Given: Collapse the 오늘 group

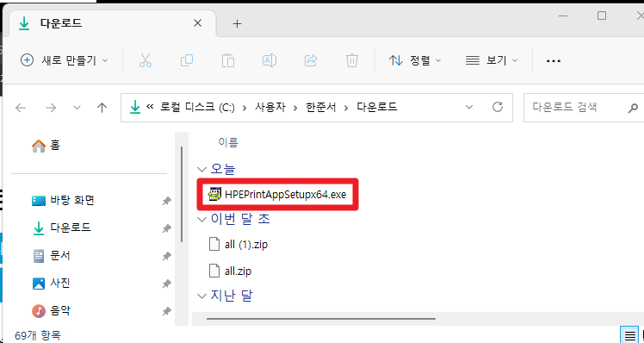Looking at the screenshot, I should tap(201, 169).
